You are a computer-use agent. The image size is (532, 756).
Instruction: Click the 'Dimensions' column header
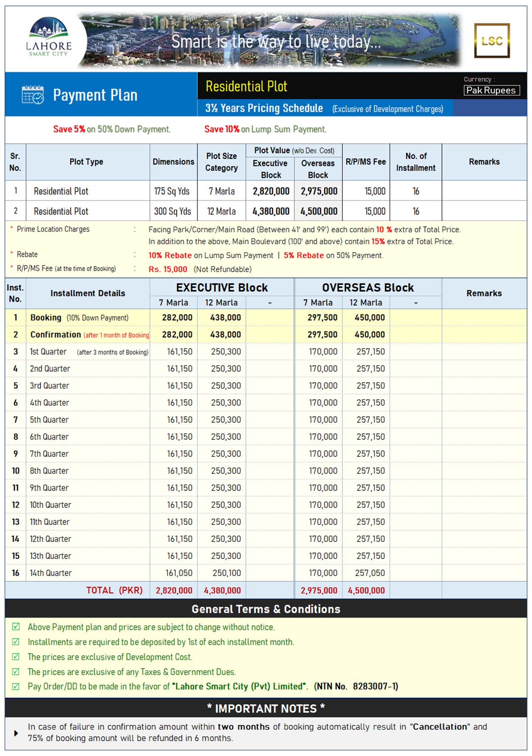click(x=173, y=162)
